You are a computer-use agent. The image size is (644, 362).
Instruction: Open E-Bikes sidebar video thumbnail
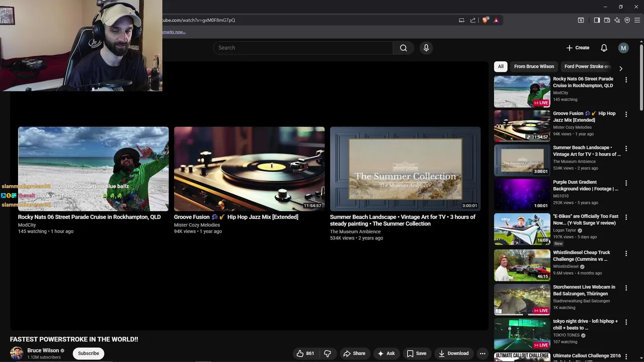click(522, 229)
